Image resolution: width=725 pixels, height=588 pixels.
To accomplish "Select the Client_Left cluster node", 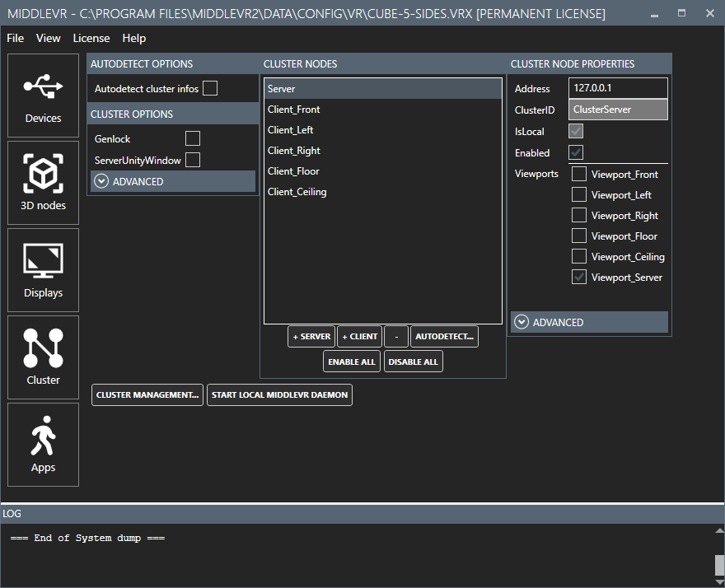I will 383,130.
